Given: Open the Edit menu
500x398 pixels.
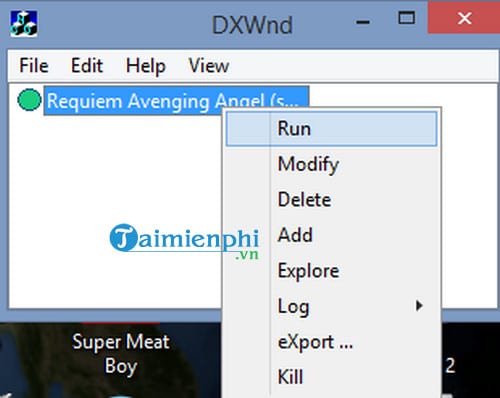Looking at the screenshot, I should 87,65.
